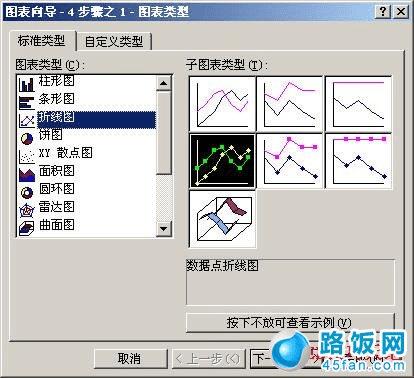This screenshot has height=378, width=414.
Task: Pick the XY scatter chart icon
Action: [x=27, y=156]
